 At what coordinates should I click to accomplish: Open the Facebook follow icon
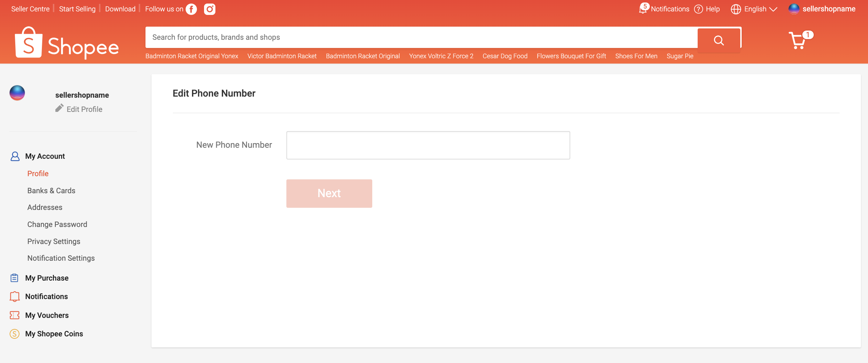coord(191,9)
